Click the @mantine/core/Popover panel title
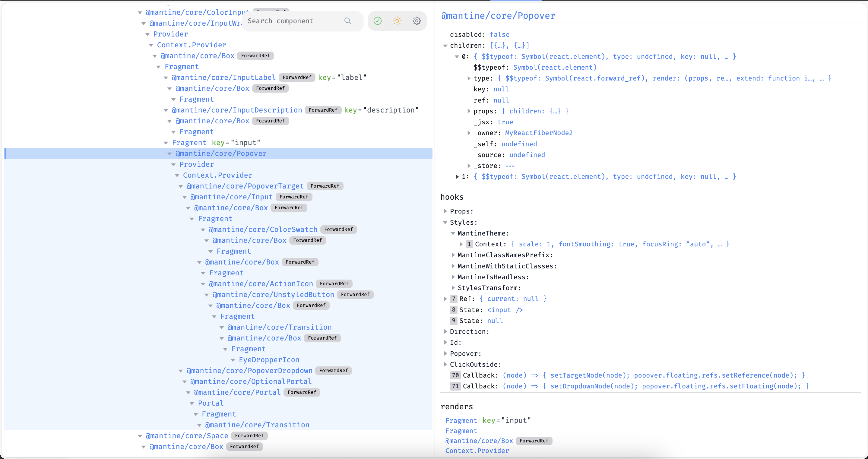This screenshot has width=868, height=459. pos(498,16)
